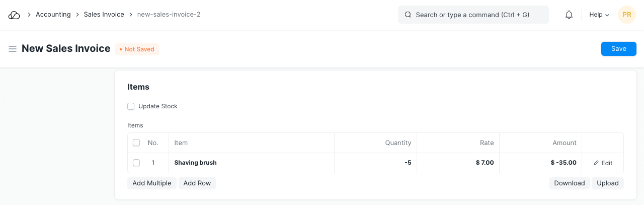Viewport: 644px width, 205px height.
Task: Open the notifications bell
Action: click(569, 15)
